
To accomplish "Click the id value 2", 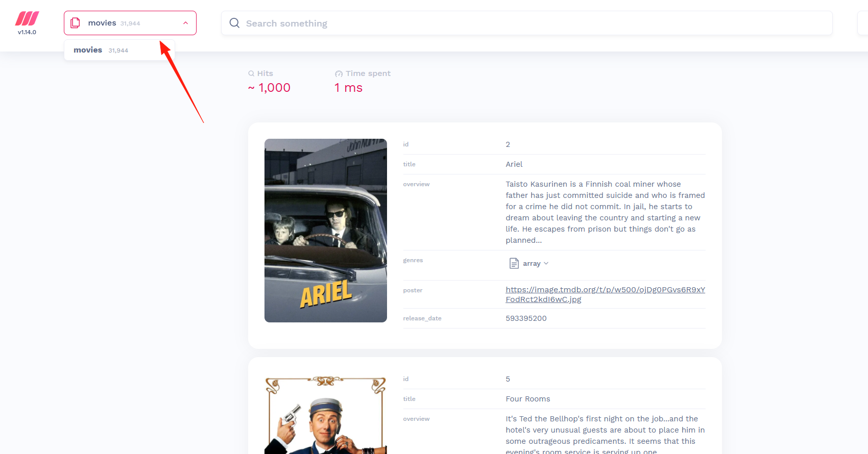I will tap(508, 144).
